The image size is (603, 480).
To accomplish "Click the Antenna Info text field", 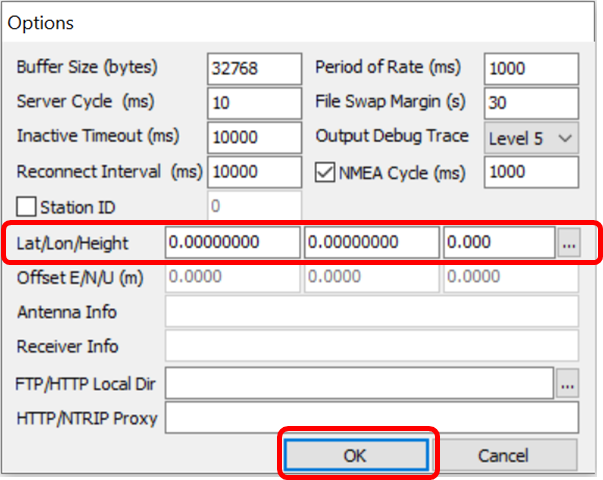I will [371, 312].
